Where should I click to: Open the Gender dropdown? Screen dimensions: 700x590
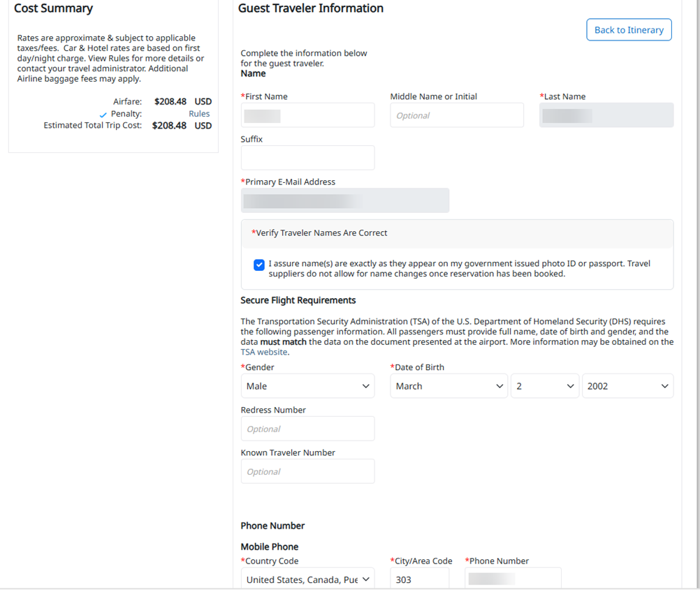[307, 386]
